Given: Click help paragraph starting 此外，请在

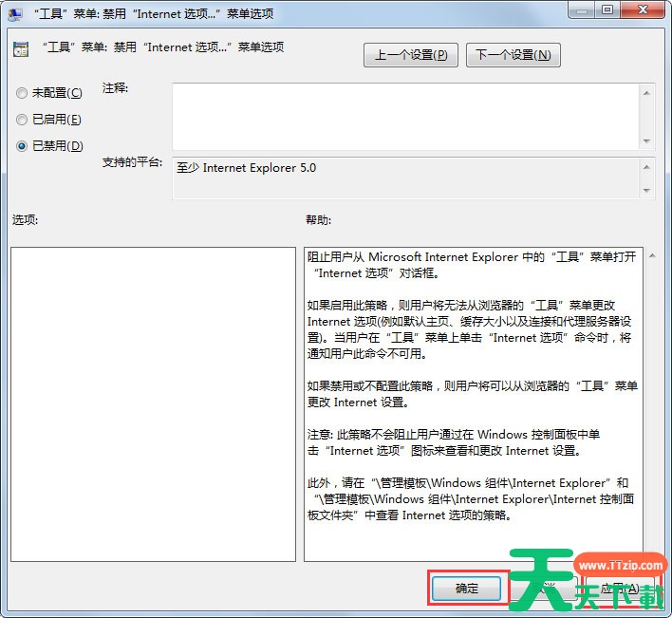Looking at the screenshot, I should (471, 498).
